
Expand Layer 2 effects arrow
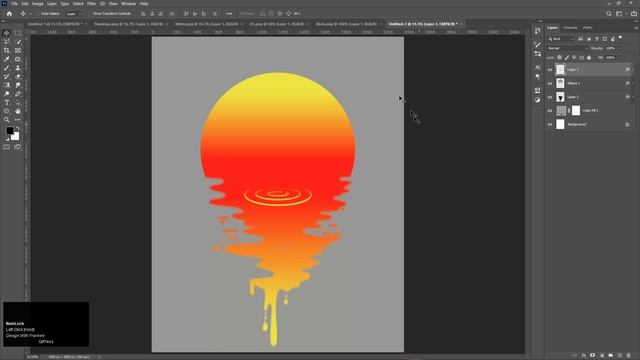[633, 70]
